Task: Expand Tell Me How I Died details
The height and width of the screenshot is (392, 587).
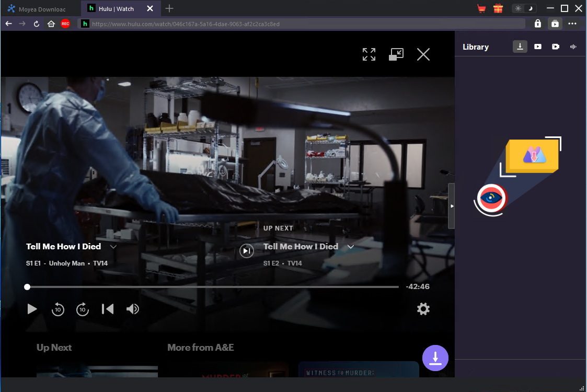Action: tap(113, 247)
